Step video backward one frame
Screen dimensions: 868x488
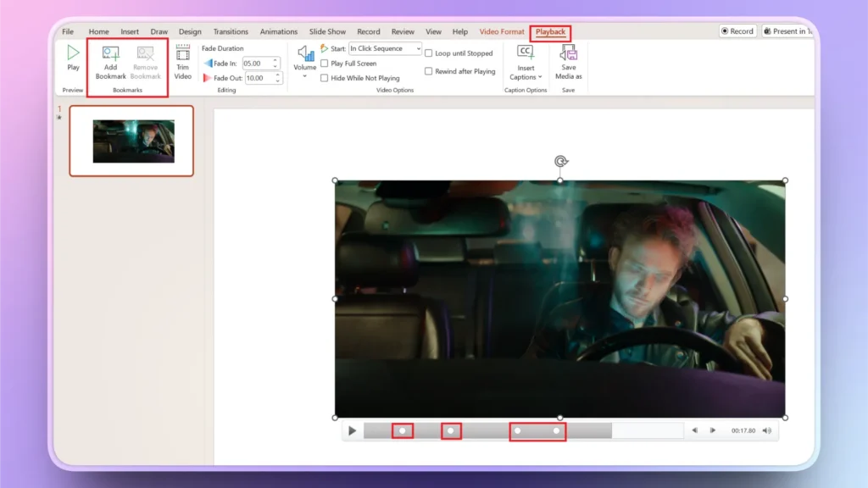[x=694, y=430]
